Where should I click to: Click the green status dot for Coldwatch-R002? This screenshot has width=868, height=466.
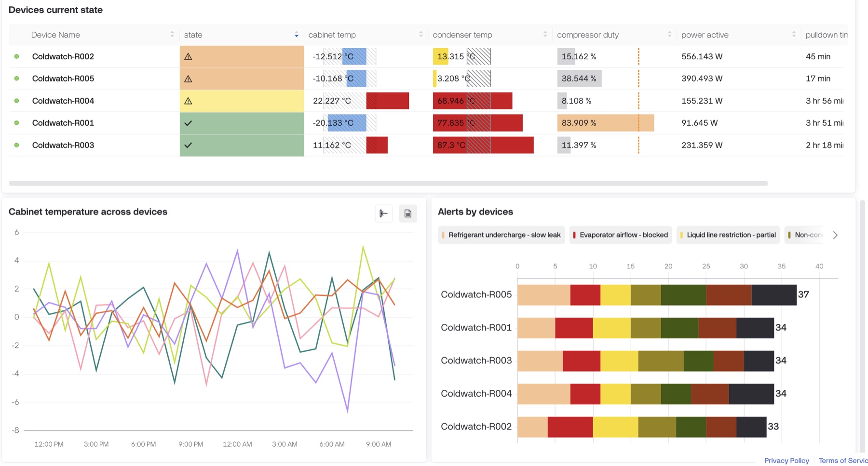click(x=17, y=56)
